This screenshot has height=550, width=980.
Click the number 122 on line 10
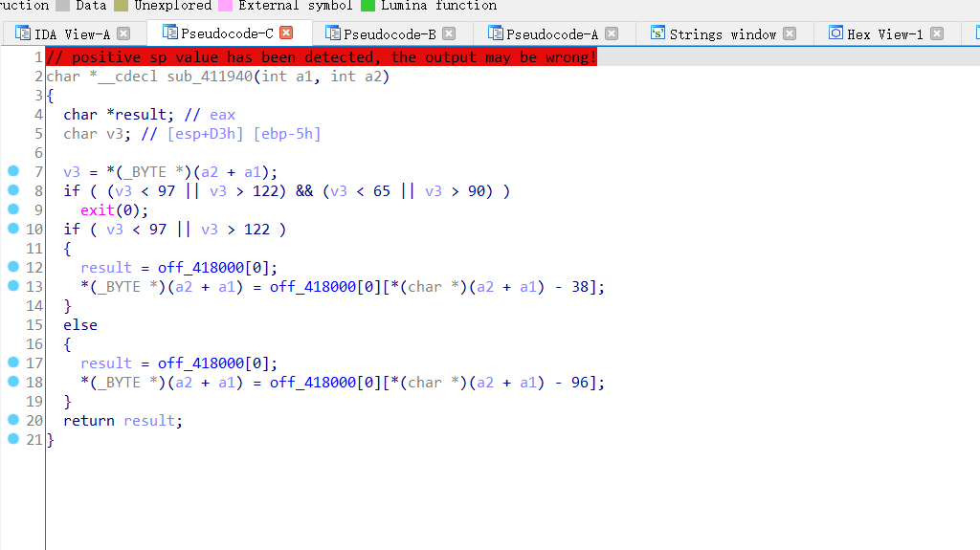click(x=256, y=230)
